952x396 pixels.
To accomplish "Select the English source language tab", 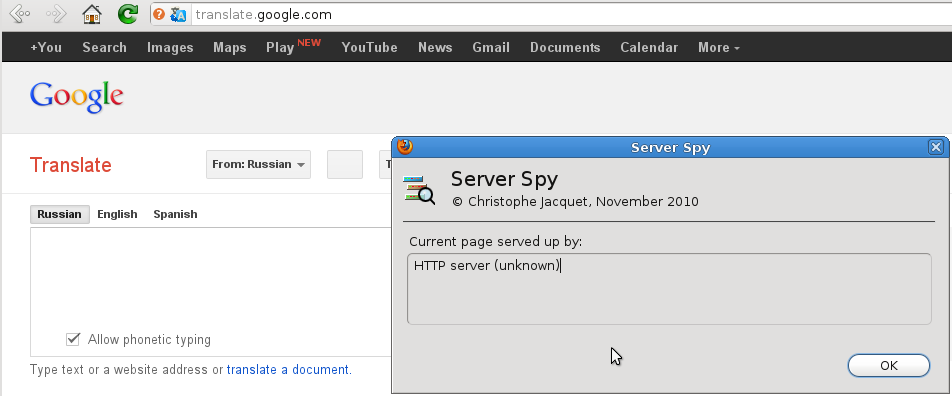I will click(117, 214).
